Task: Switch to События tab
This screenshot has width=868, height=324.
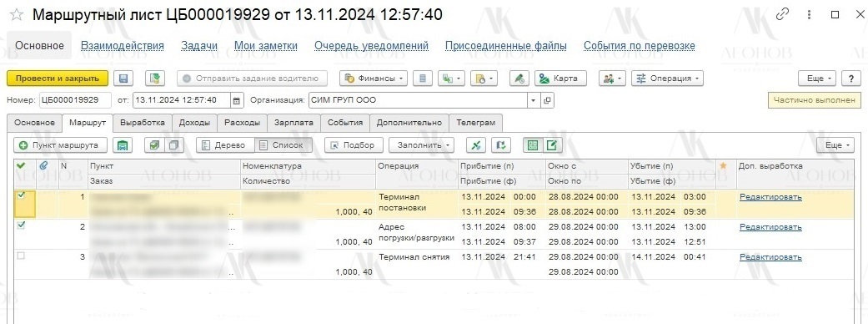Action: click(x=345, y=123)
